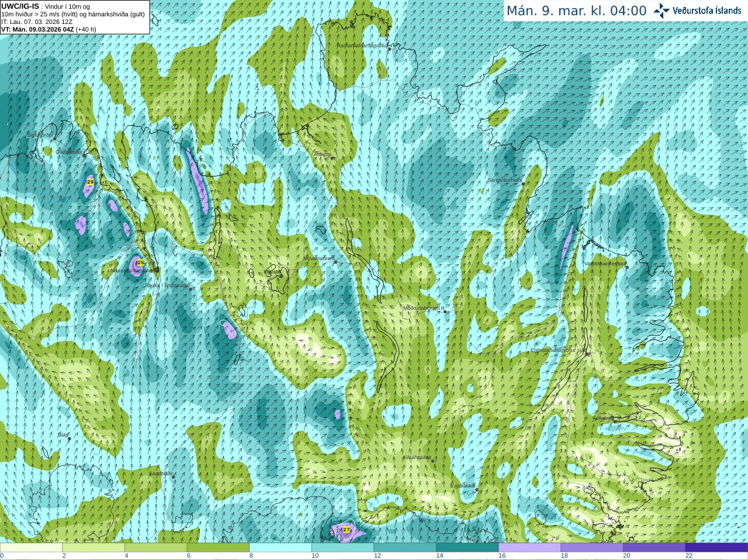Click the 8–10 m/s pale cyan legend swatch
This screenshot has height=560, width=748.
pyautogui.click(x=280, y=548)
